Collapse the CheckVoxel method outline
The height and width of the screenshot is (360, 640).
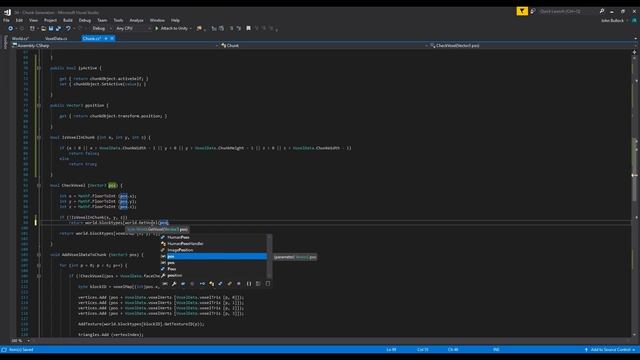click(39, 185)
